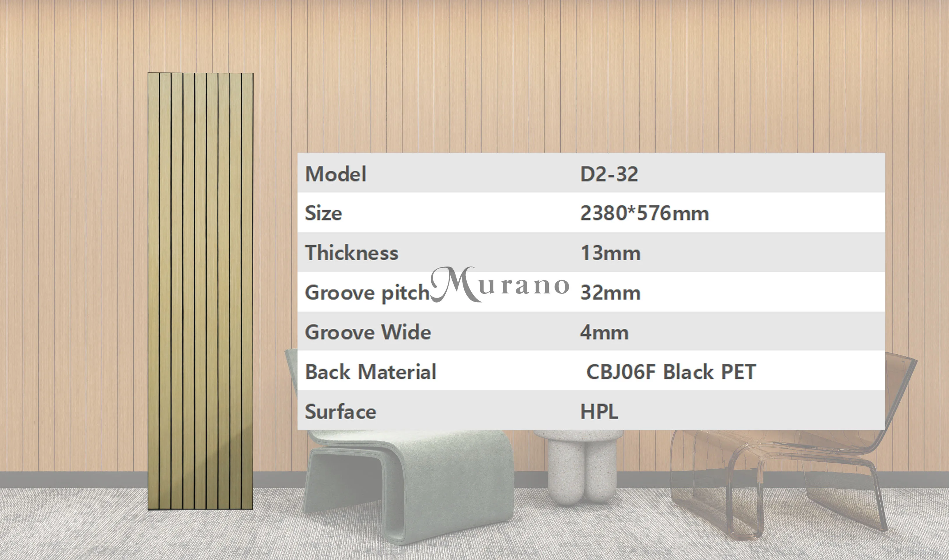Click the Groove pitch label
Screen dimensions: 949x560
click(x=367, y=293)
